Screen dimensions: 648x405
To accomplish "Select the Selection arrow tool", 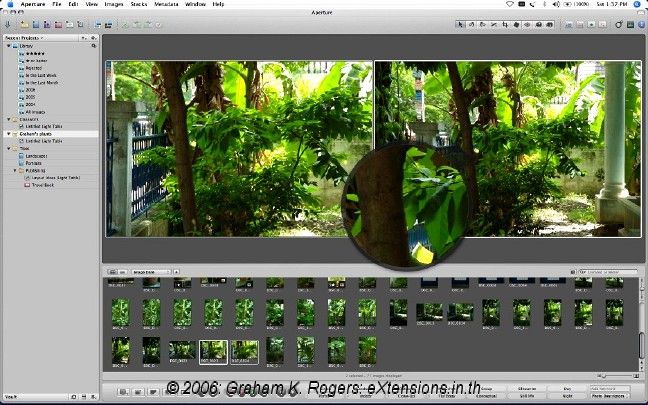I will (460, 25).
